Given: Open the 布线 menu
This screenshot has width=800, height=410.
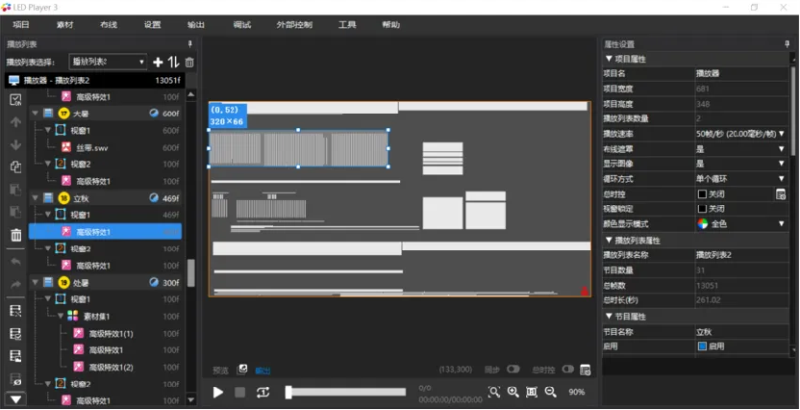Looking at the screenshot, I should [109, 24].
